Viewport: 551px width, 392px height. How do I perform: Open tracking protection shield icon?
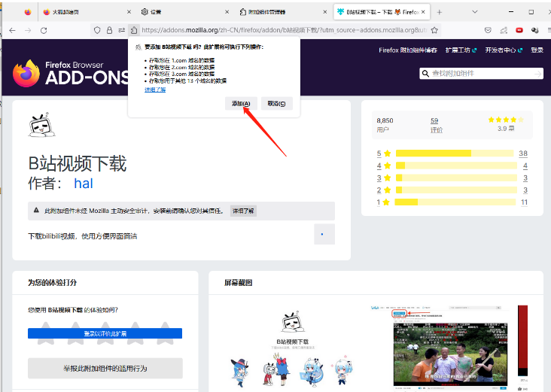[x=97, y=31]
